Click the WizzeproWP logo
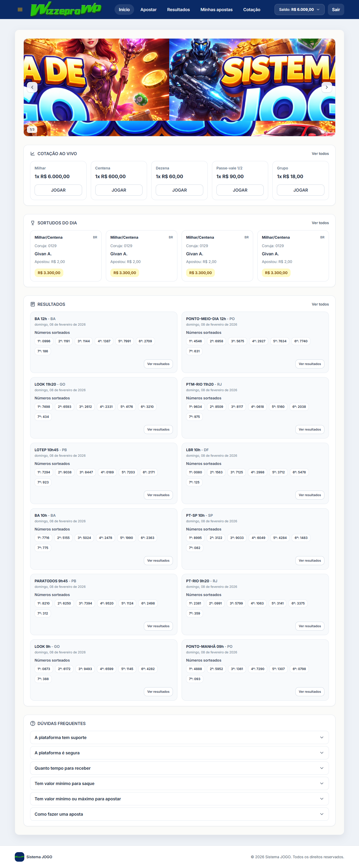This screenshot has width=359, height=868. point(66,9)
